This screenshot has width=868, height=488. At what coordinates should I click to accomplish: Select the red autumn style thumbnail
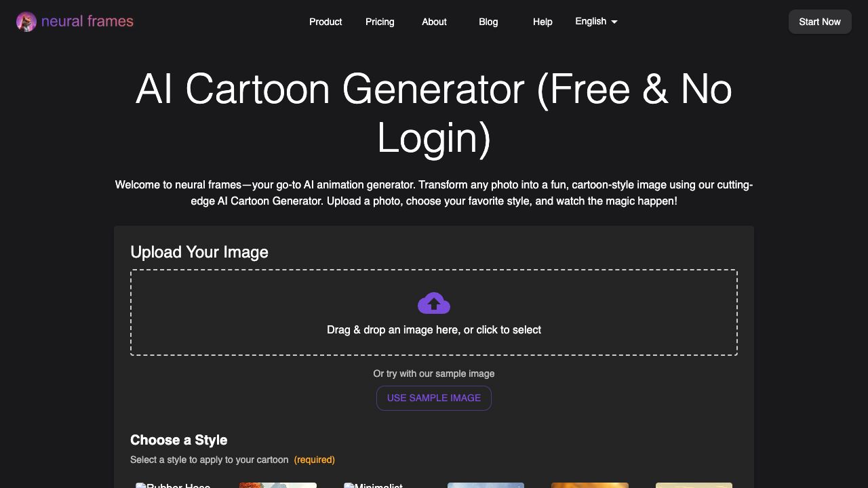pos(278,486)
